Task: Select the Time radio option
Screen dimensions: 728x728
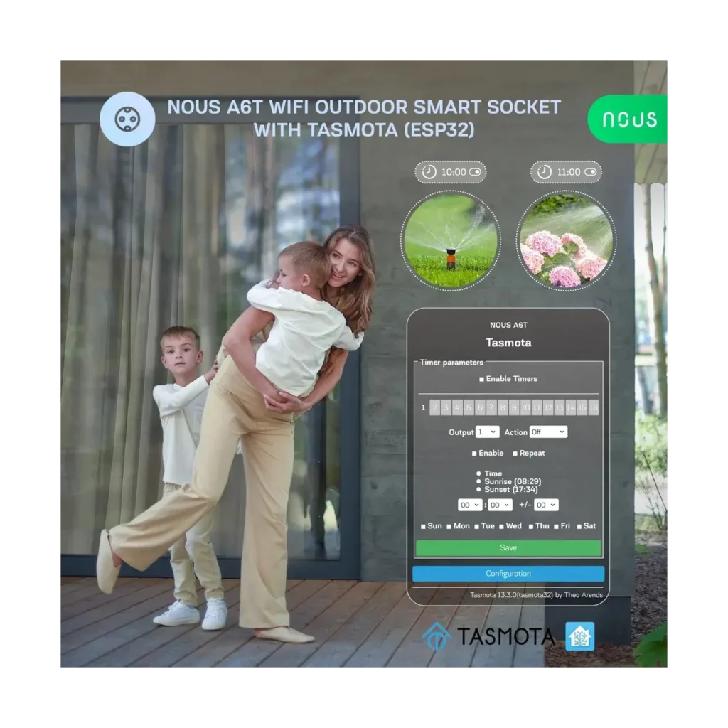Action: (x=478, y=473)
